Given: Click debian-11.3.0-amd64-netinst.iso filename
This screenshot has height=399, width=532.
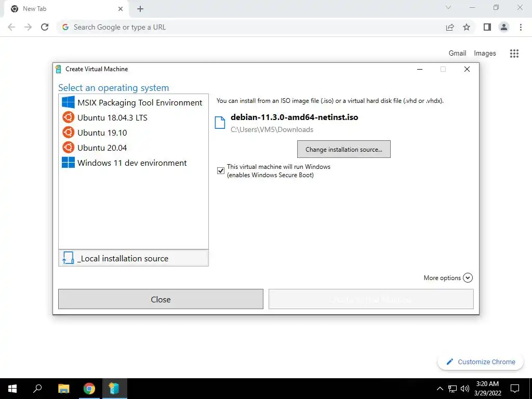Looking at the screenshot, I should (294, 117).
